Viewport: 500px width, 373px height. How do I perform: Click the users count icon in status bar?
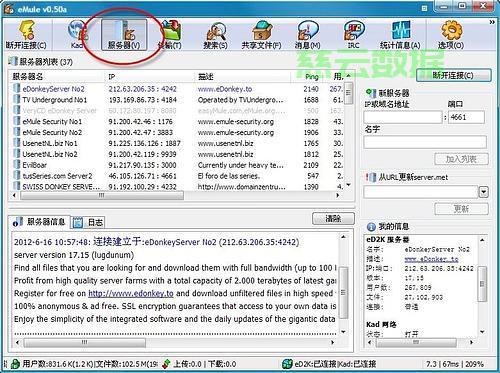click(15, 364)
